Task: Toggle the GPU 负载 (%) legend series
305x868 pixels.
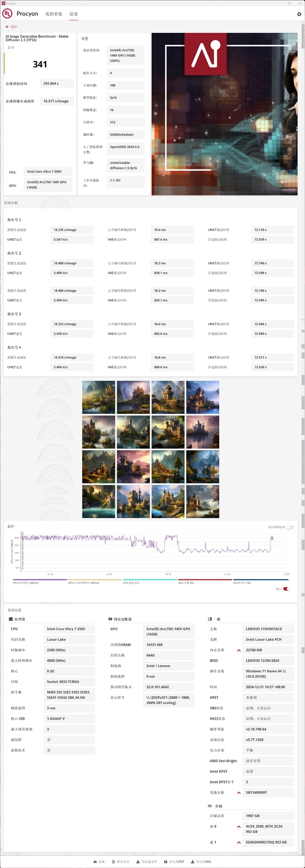Action: (x=186, y=583)
